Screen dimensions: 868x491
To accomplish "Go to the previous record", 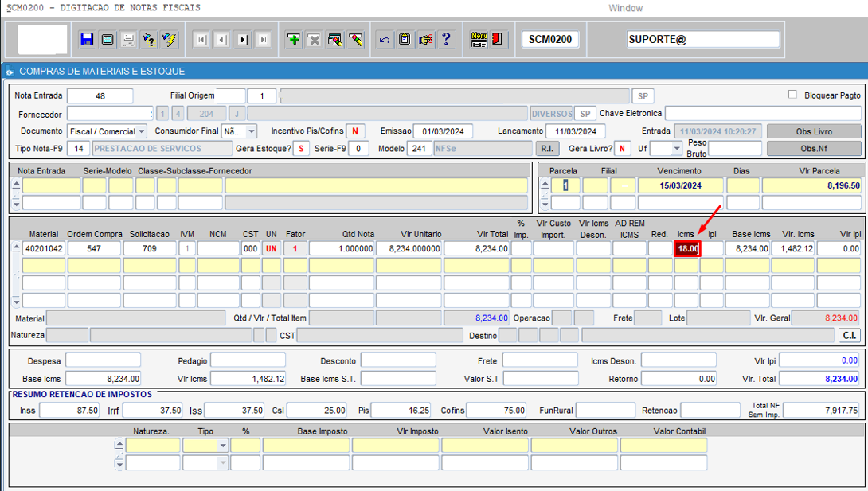I will pos(222,40).
